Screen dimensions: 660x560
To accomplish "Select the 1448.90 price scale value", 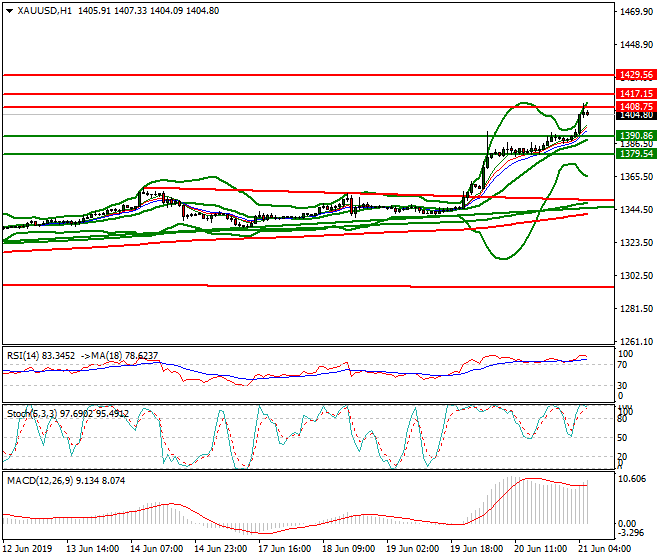I will click(x=636, y=45).
